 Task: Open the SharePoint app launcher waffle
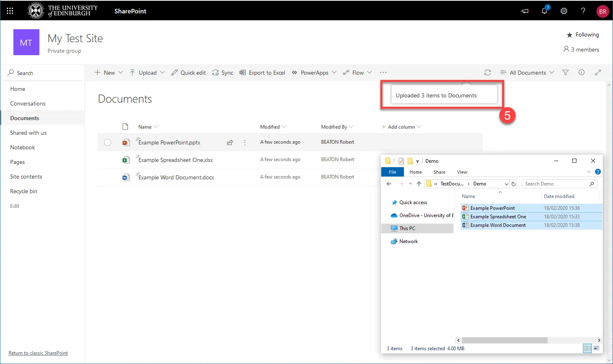click(10, 11)
